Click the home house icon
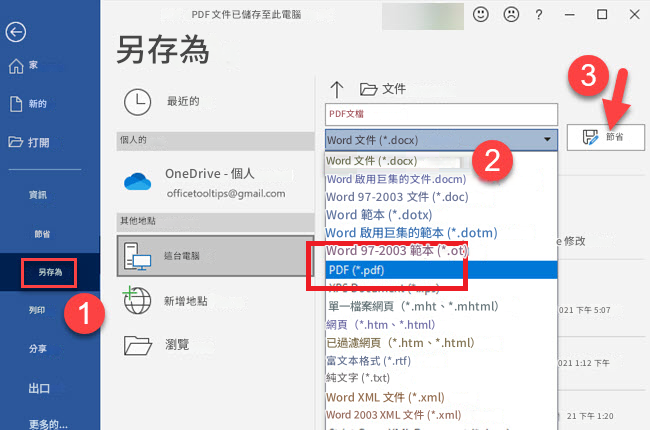The width and height of the screenshot is (650, 430). point(16,66)
